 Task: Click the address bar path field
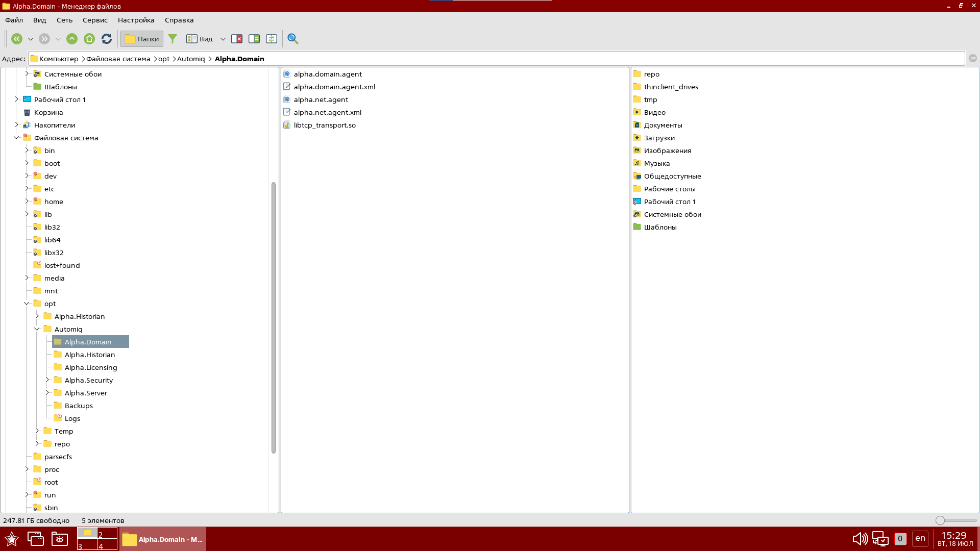496,59
